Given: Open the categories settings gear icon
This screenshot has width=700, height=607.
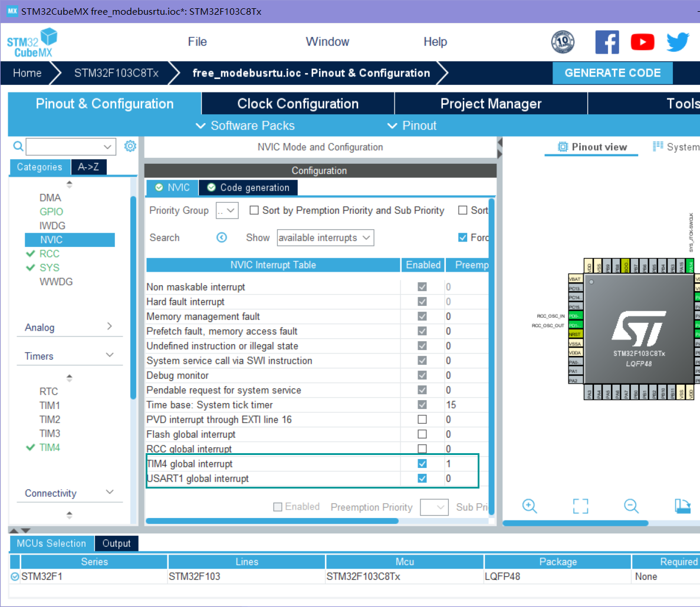Looking at the screenshot, I should [x=130, y=146].
